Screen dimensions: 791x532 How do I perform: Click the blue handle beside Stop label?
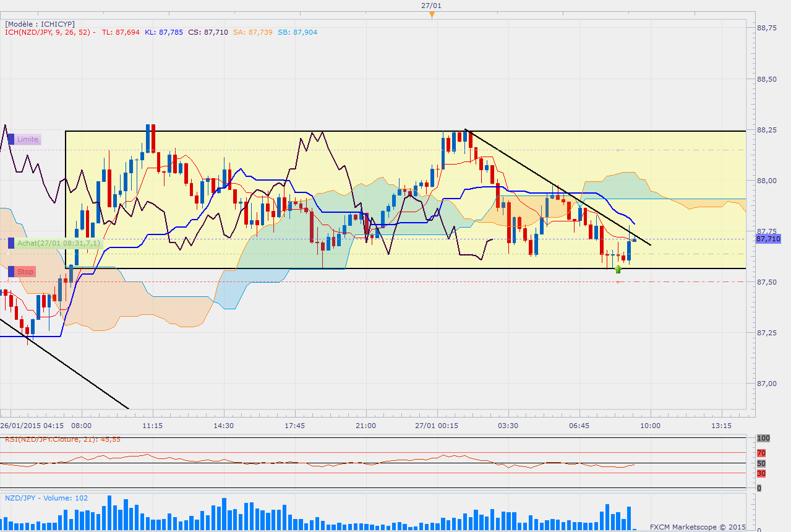11,272
